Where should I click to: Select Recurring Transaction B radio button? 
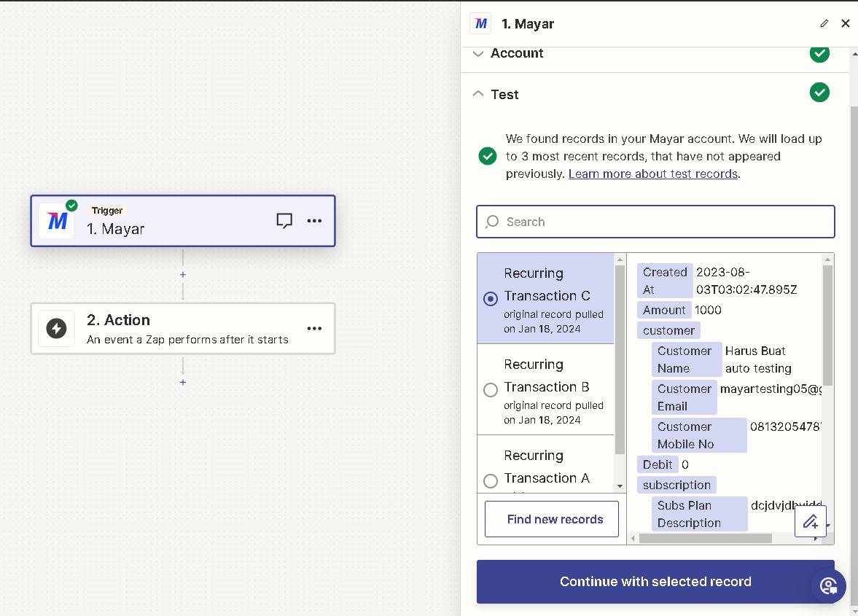491,389
